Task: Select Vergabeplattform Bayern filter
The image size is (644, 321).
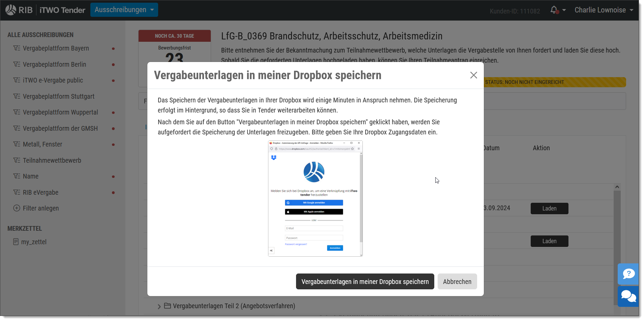Action: tap(56, 48)
